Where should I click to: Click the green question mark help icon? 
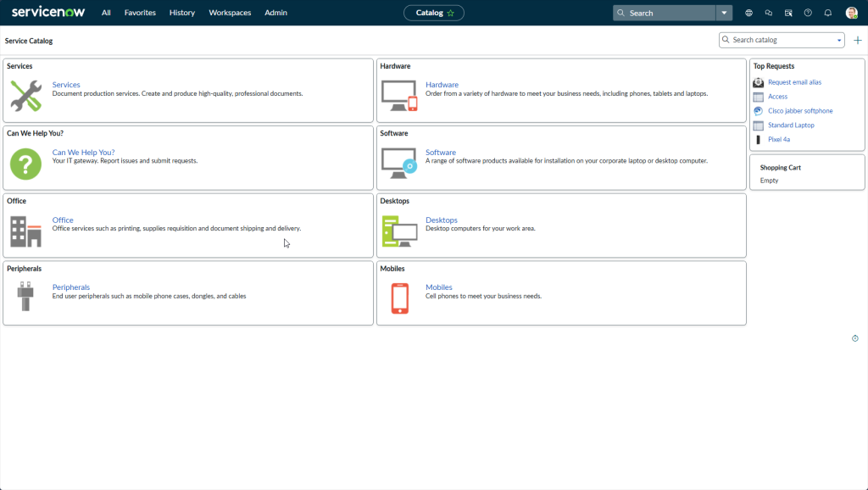click(x=25, y=164)
